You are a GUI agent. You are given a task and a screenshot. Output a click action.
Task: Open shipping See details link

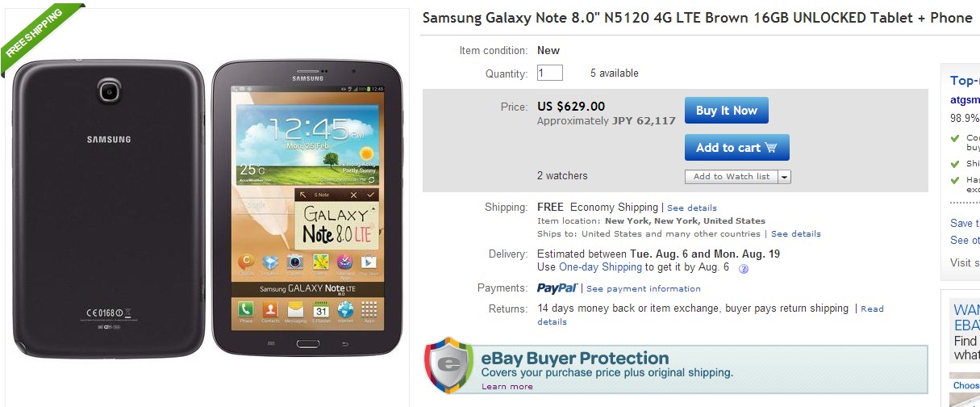pos(691,208)
